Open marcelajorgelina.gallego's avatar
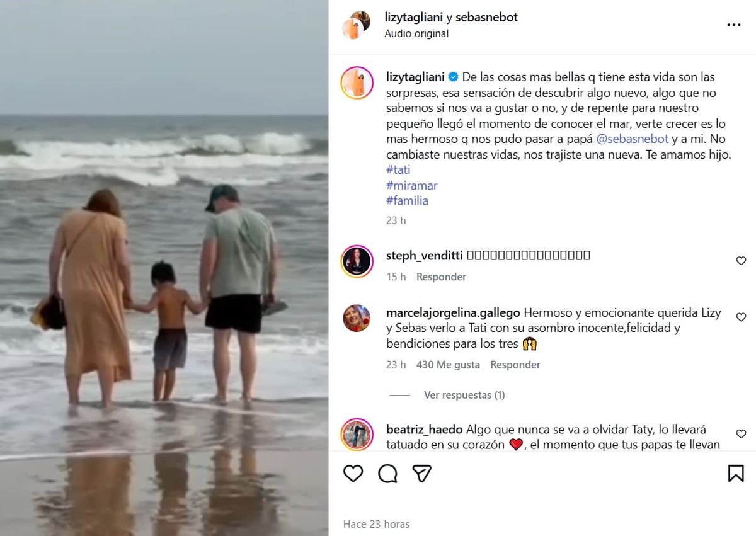The image size is (756, 536). (x=357, y=318)
